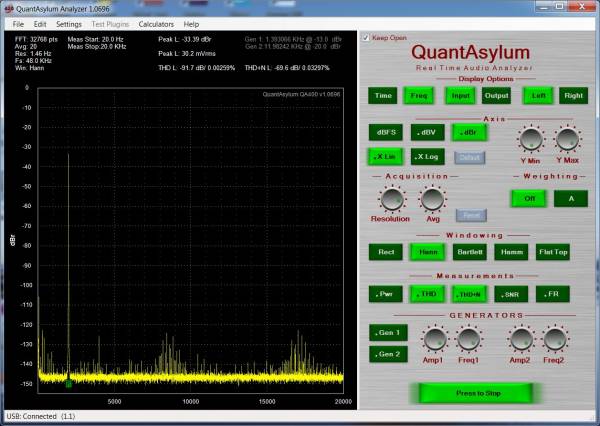The image size is (600, 426).
Task: Enable generator Gen 1
Action: (x=388, y=333)
